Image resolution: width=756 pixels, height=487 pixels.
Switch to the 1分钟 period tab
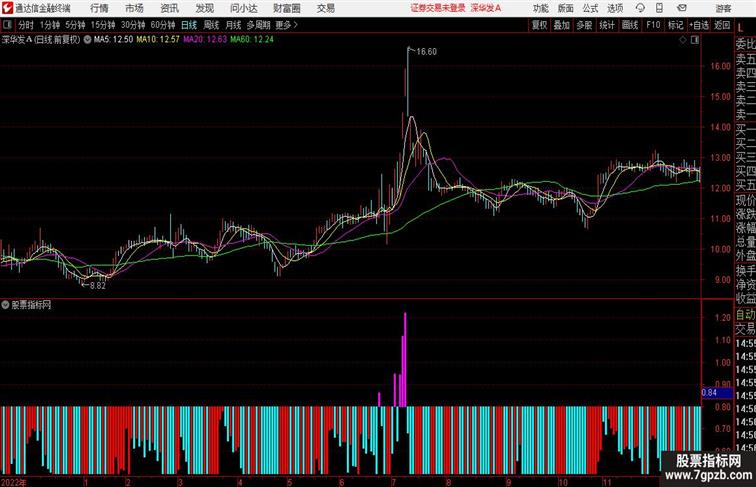tap(50, 25)
